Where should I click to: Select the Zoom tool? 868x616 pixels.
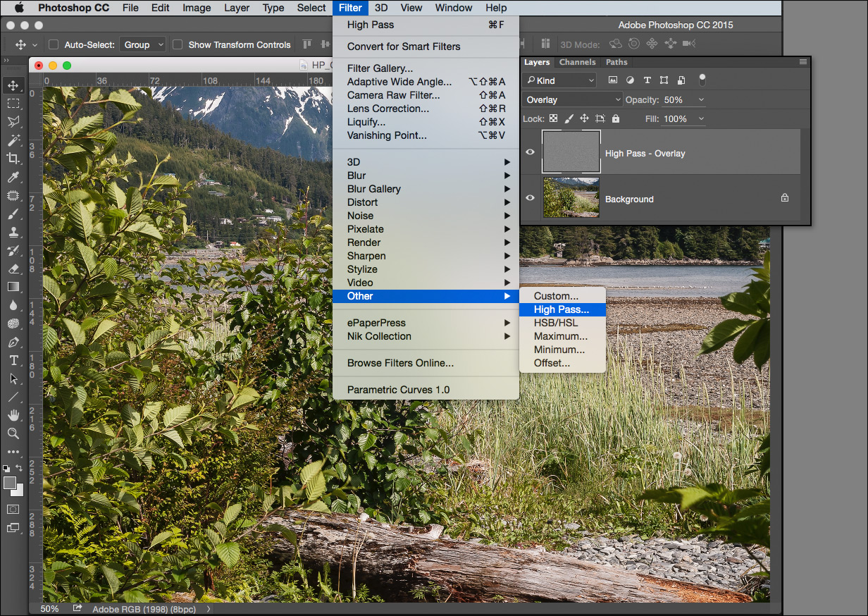coord(13,433)
